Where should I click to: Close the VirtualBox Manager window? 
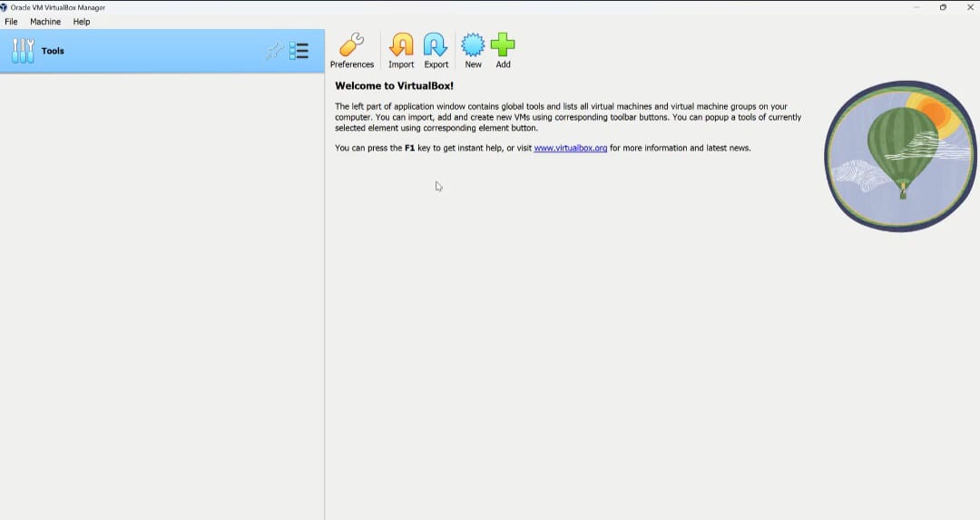[x=970, y=7]
